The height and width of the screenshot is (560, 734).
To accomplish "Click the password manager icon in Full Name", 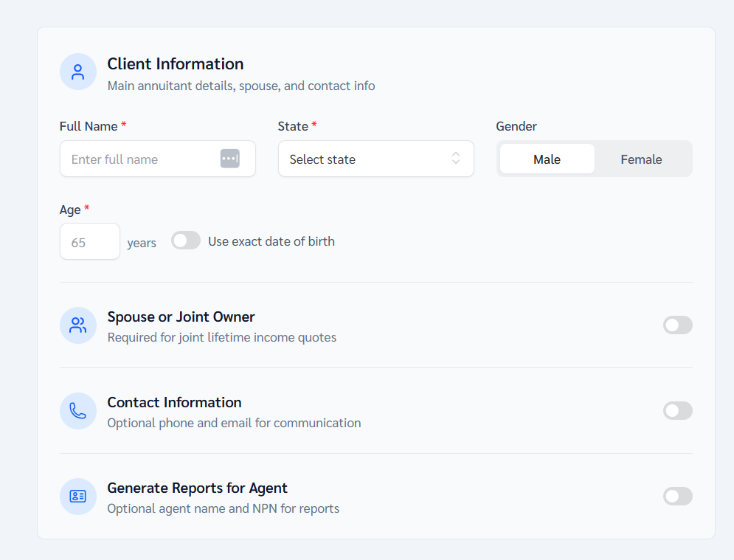I will pyautogui.click(x=230, y=159).
